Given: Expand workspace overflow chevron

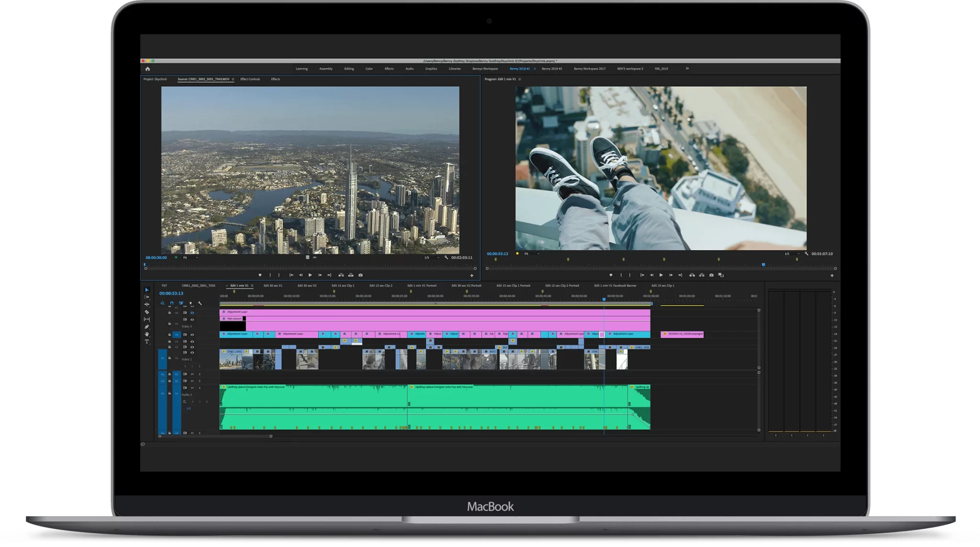Looking at the screenshot, I should coord(687,68).
